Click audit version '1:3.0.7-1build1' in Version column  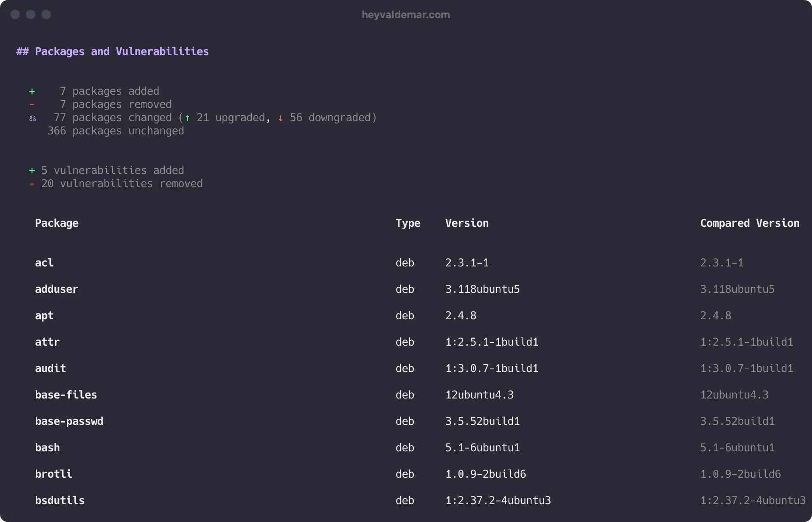(492, 369)
